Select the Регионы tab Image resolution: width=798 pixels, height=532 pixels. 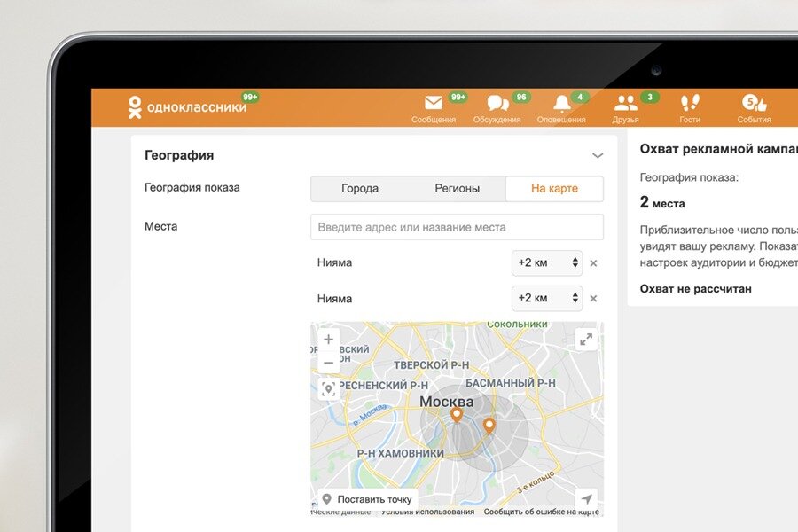click(x=457, y=188)
